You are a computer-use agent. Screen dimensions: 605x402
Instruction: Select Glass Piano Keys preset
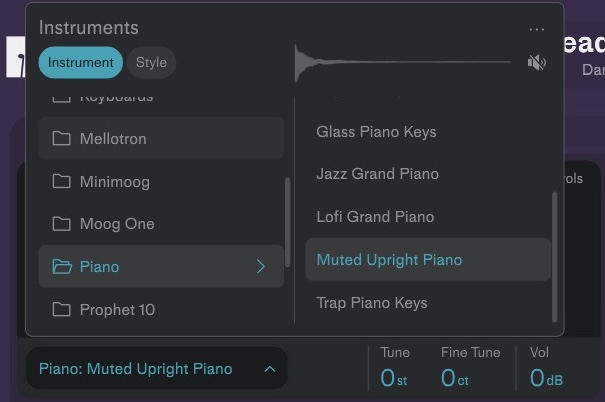coord(376,131)
